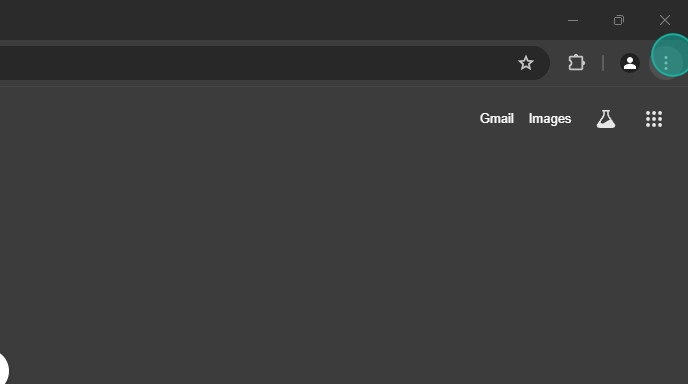This screenshot has width=688, height=384.
Task: Minimize the Chrome window
Action: click(x=573, y=20)
